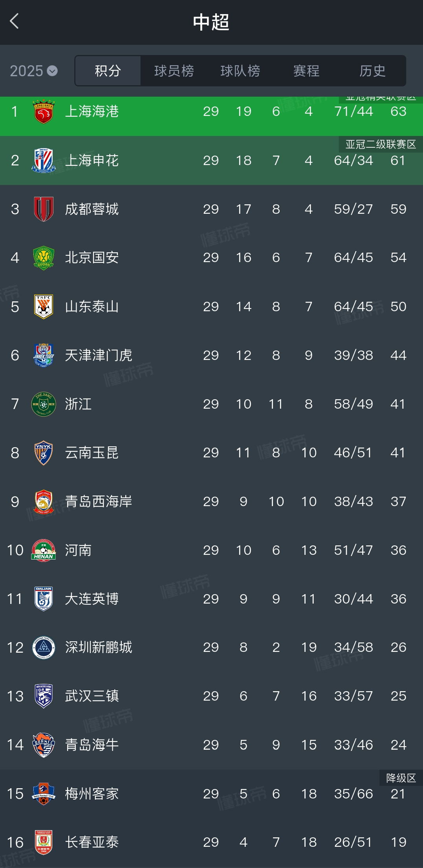Switch to the 球员榜 tab
This screenshot has width=423, height=868.
[x=174, y=71]
